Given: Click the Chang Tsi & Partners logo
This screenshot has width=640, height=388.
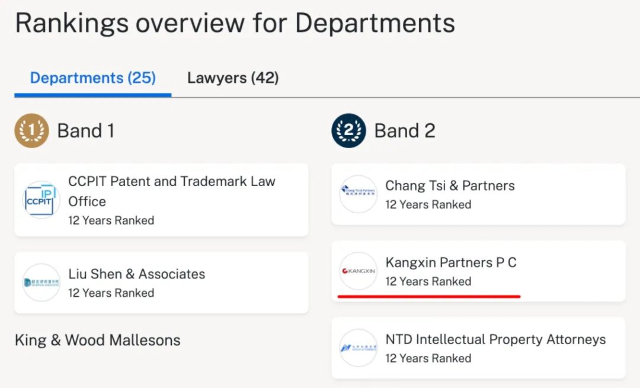Looking at the screenshot, I should click(x=358, y=194).
